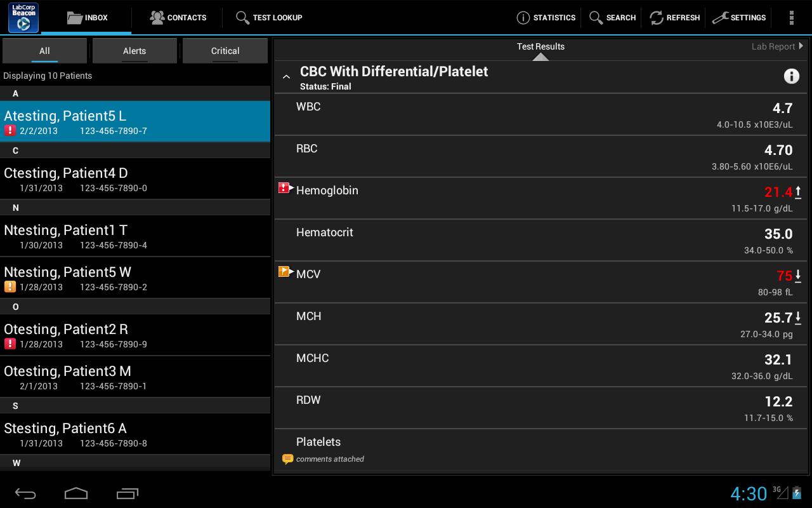This screenshot has width=812, height=508.
Task: Click the hemoglobin range 11.5-17.0 g/dL
Action: point(762,208)
